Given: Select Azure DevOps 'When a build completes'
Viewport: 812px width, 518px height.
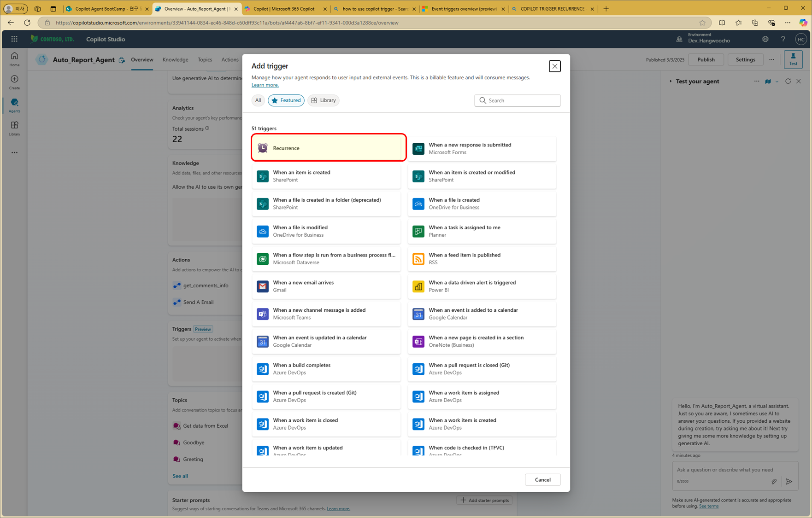Looking at the screenshot, I should [326, 369].
